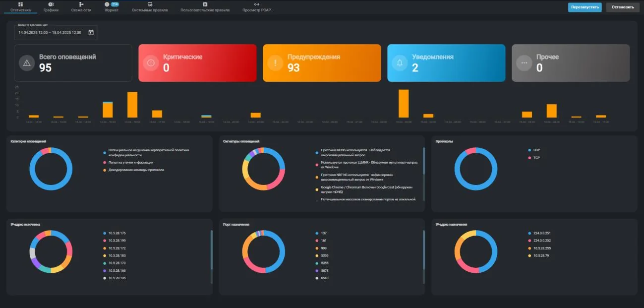Select port 5678 legend entry
Image resolution: width=644 pixels, height=308 pixels.
click(322, 271)
